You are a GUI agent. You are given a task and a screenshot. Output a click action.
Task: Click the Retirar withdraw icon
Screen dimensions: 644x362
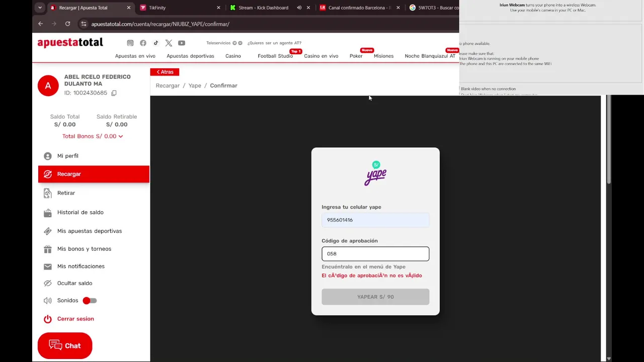[48, 193]
